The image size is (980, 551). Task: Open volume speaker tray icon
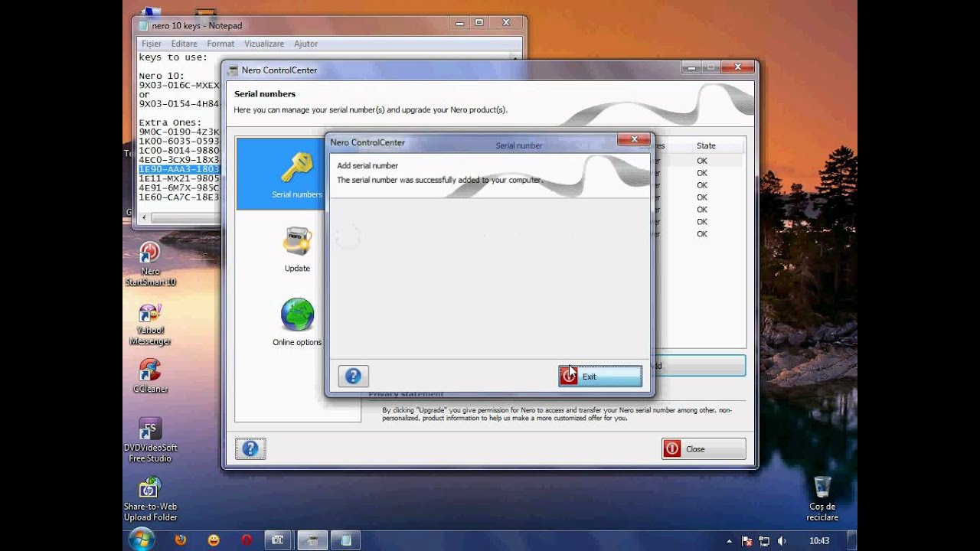[x=782, y=540]
